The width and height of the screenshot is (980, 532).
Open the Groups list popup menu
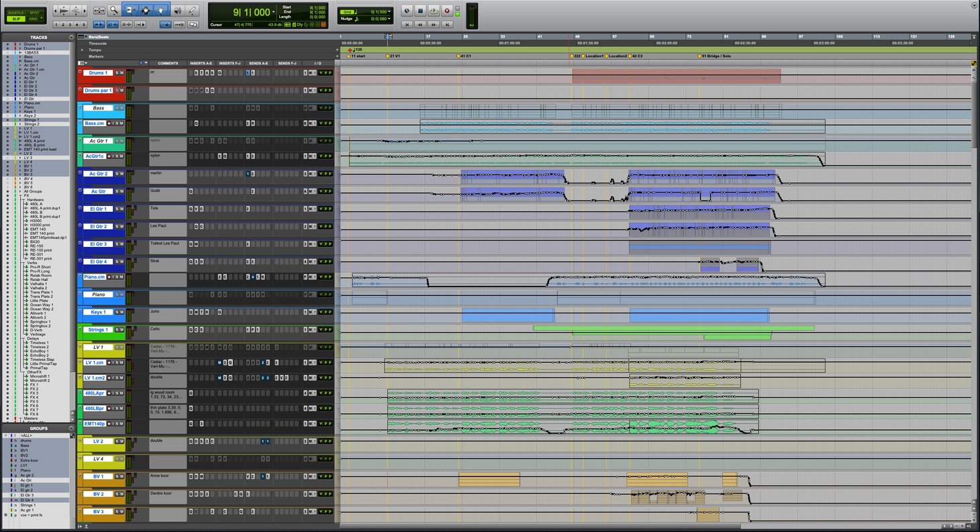coord(70,428)
